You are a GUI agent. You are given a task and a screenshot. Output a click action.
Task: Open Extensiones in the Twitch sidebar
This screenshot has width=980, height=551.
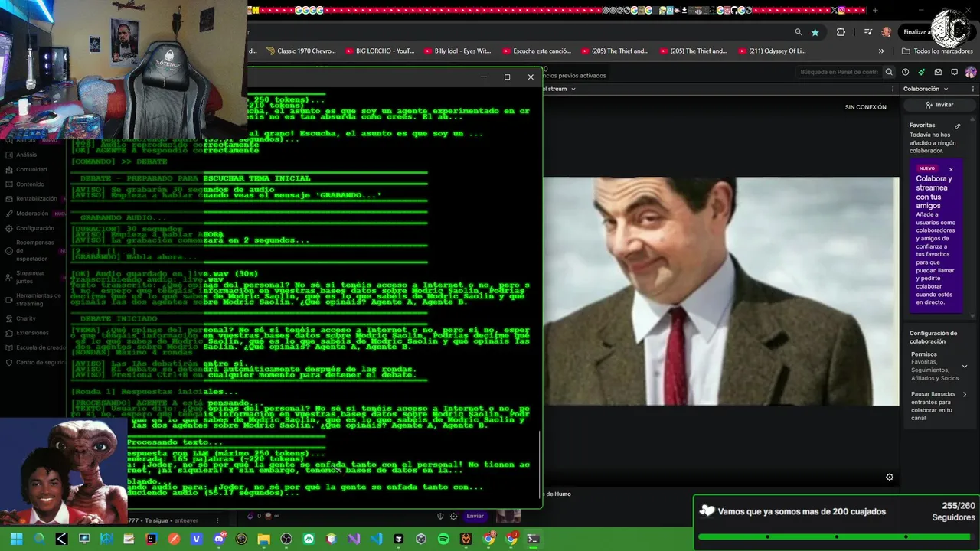point(32,333)
